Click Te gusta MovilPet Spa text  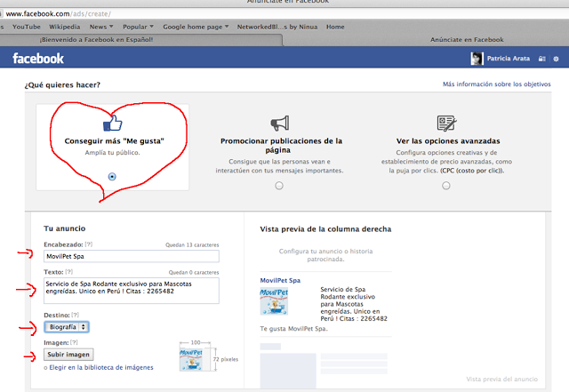pyautogui.click(x=293, y=329)
